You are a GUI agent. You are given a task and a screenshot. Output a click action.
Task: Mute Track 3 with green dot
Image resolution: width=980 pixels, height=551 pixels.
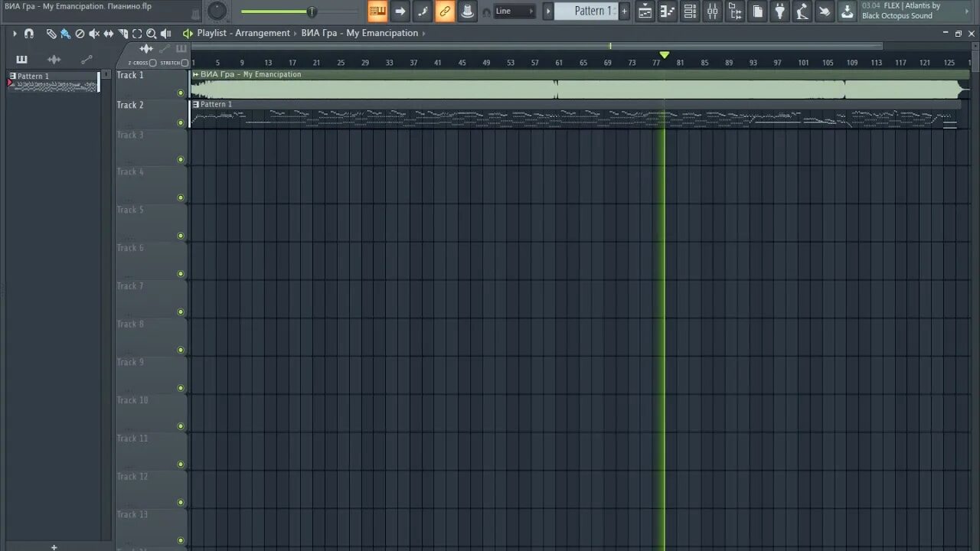pyautogui.click(x=181, y=159)
